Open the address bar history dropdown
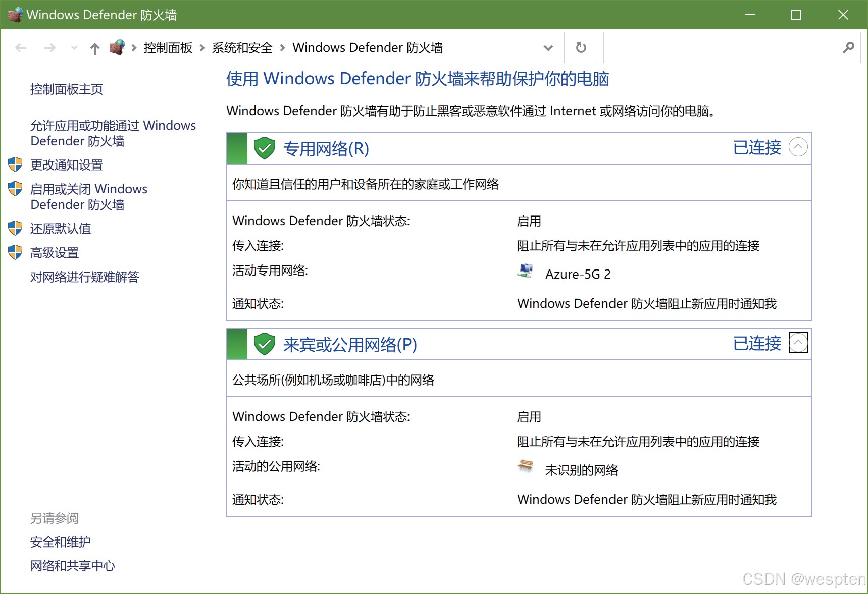This screenshot has width=868, height=594. [x=548, y=48]
